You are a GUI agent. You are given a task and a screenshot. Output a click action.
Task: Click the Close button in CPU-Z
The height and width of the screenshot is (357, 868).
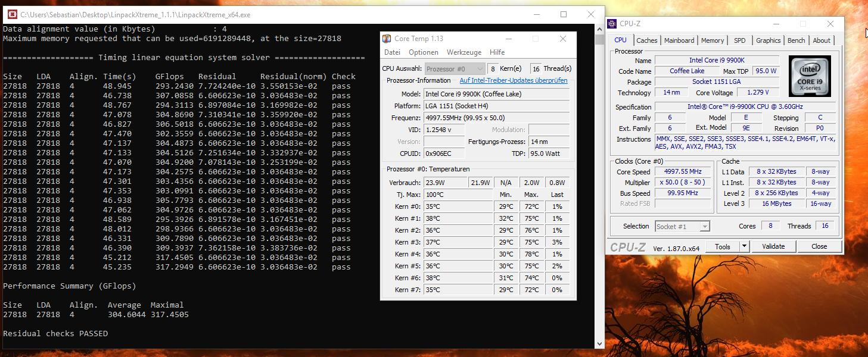[x=819, y=246]
